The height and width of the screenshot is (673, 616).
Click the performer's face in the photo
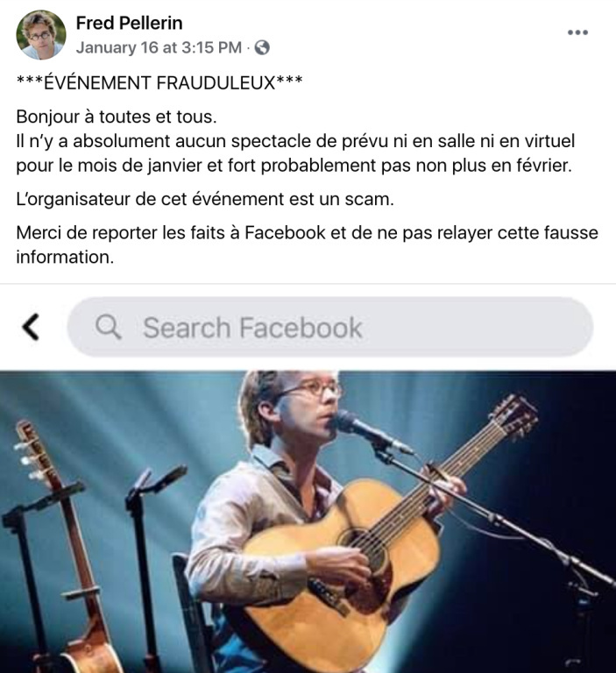coord(307,403)
